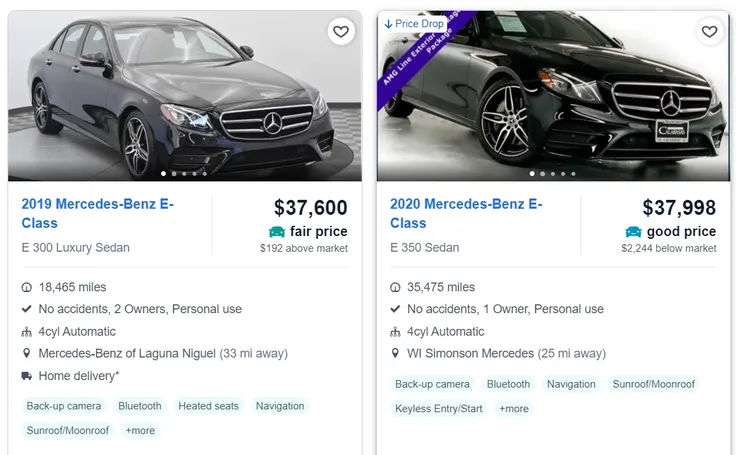
Task: Save the 2019 E-Class with heart icon
Action: (341, 32)
